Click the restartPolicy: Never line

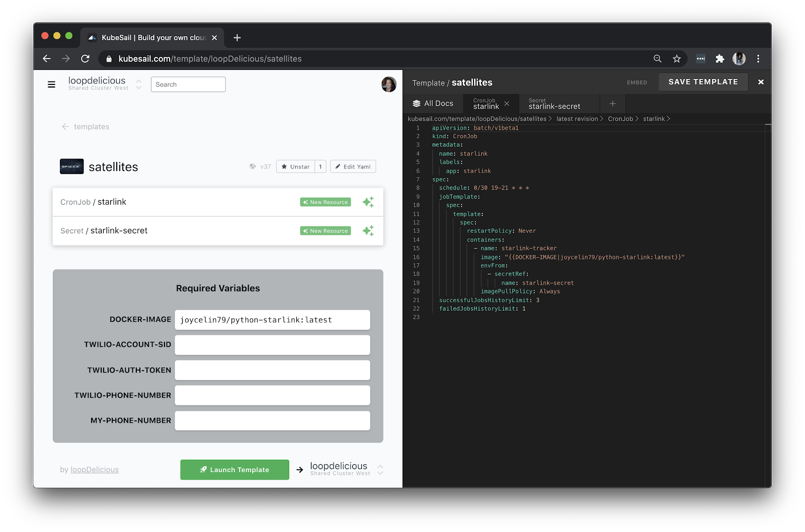point(501,231)
